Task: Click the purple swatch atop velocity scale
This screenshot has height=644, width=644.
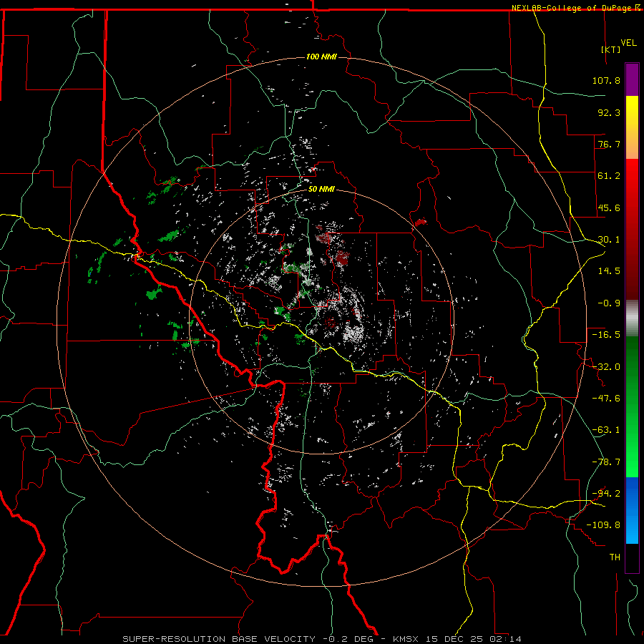Action: (x=632, y=79)
